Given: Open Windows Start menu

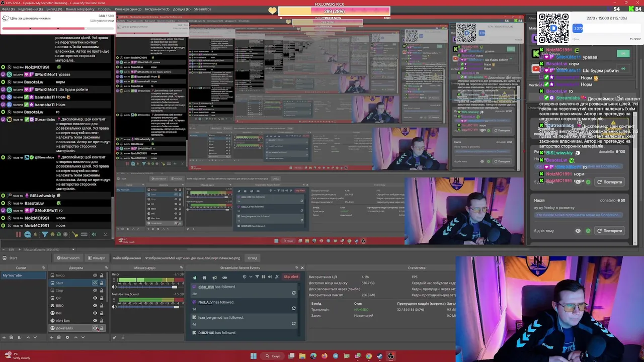Looking at the screenshot, I should click(x=253, y=356).
